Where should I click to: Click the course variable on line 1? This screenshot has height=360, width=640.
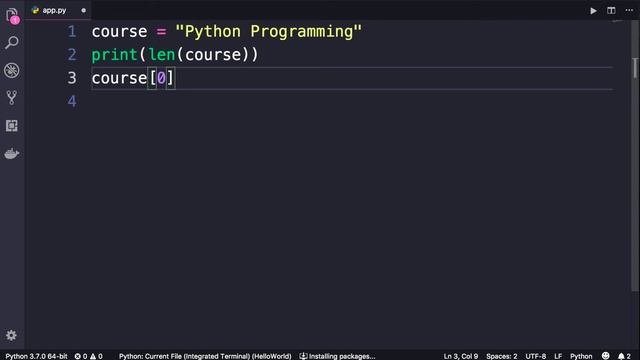click(119, 31)
